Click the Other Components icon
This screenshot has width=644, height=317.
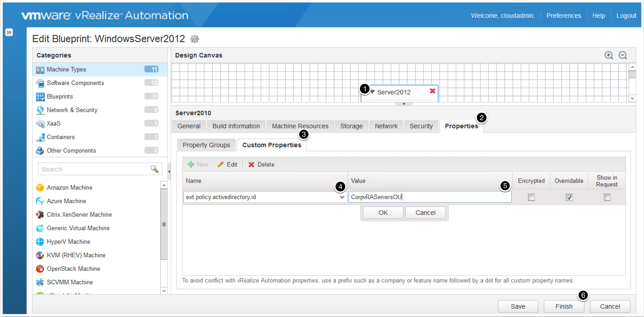pos(40,151)
